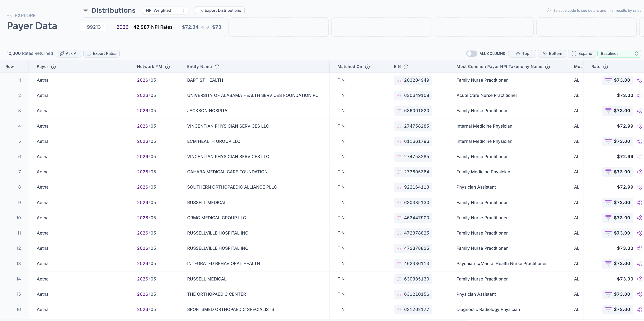Click the rate filter icon in row 3
The width and height of the screenshot is (644, 321).
point(608,111)
